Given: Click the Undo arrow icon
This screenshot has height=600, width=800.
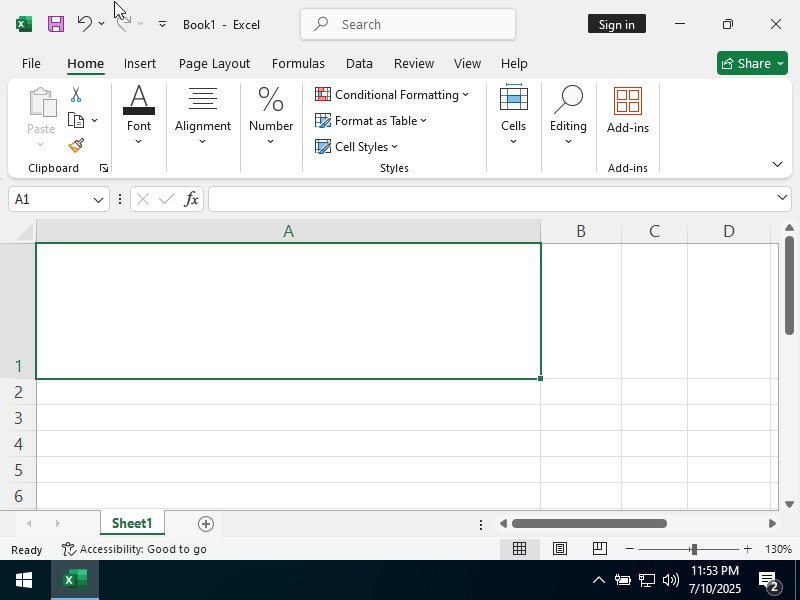Looking at the screenshot, I should (x=85, y=23).
